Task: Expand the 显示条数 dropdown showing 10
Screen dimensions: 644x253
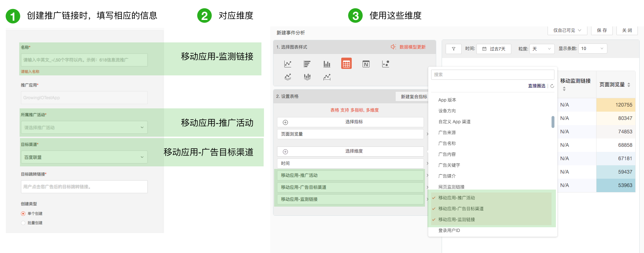Action: [592, 49]
